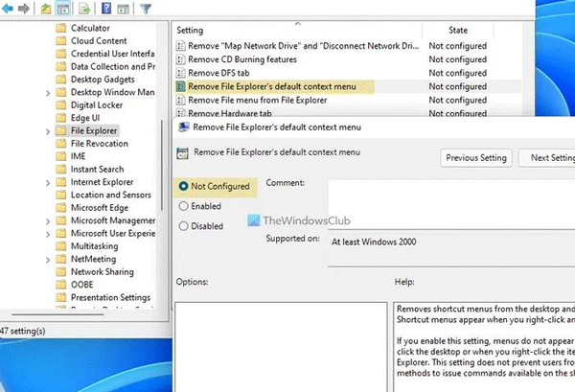Click the dialog title bar icon
This screenshot has width=575, height=392.
[183, 127]
